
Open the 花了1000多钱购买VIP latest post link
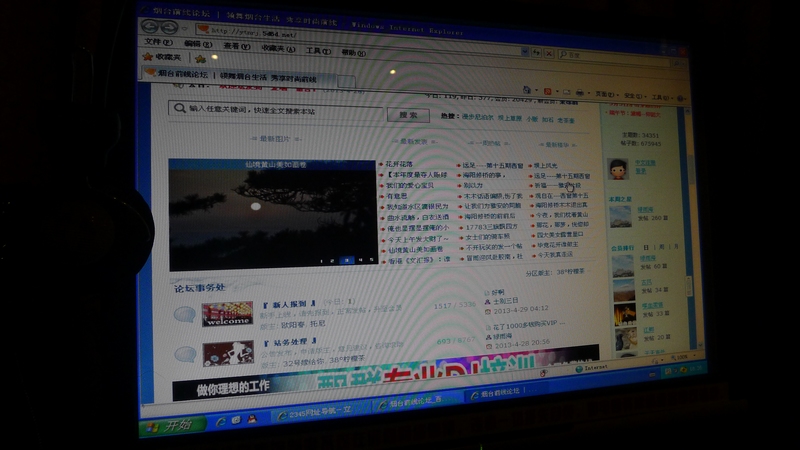[x=529, y=323]
